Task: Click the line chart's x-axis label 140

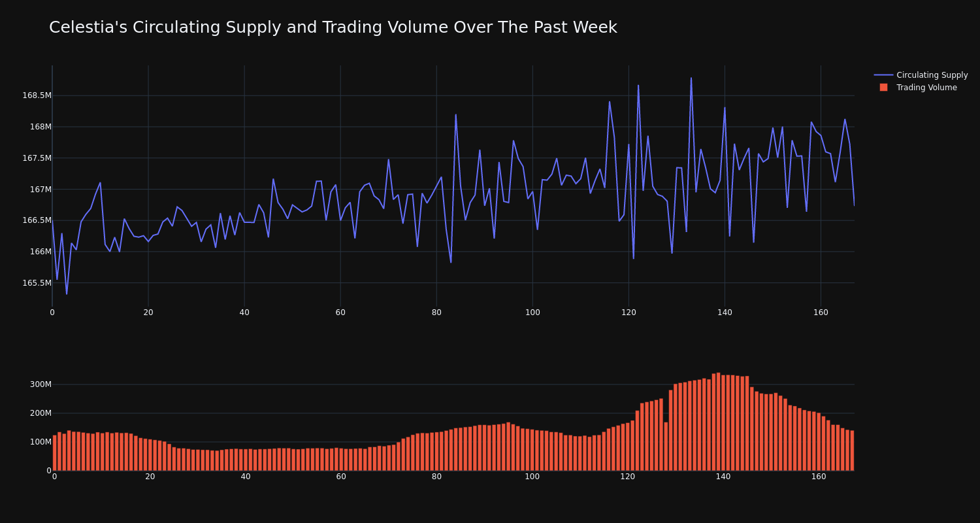Action: coord(725,312)
